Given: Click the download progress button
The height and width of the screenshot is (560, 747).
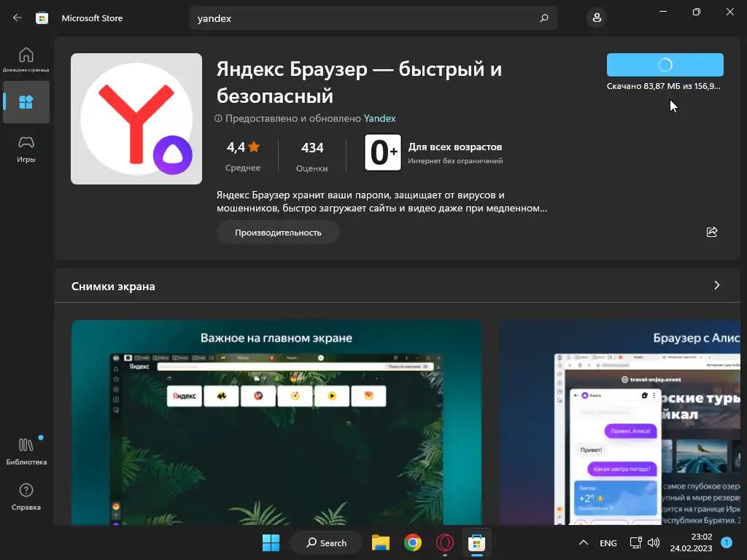Looking at the screenshot, I should coord(665,65).
